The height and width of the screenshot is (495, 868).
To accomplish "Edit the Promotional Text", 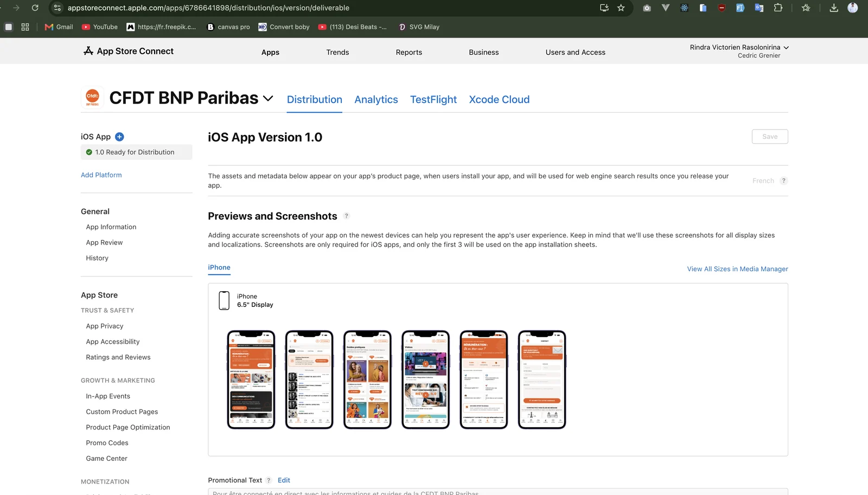I will click(284, 480).
